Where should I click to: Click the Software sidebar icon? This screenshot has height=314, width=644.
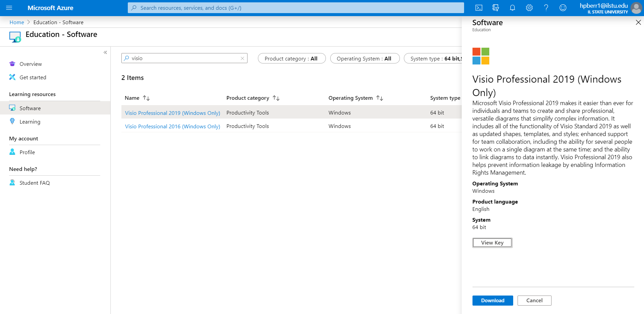click(x=12, y=108)
